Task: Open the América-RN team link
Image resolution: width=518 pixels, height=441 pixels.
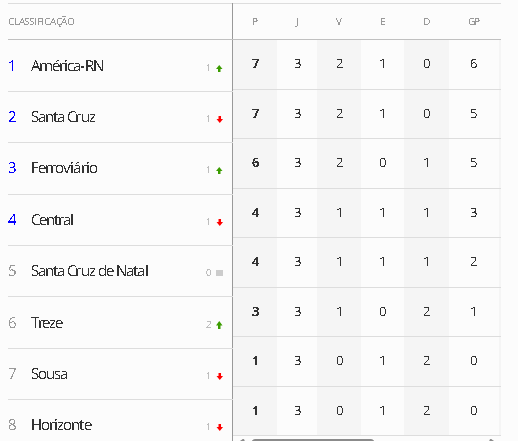Action: click(67, 66)
